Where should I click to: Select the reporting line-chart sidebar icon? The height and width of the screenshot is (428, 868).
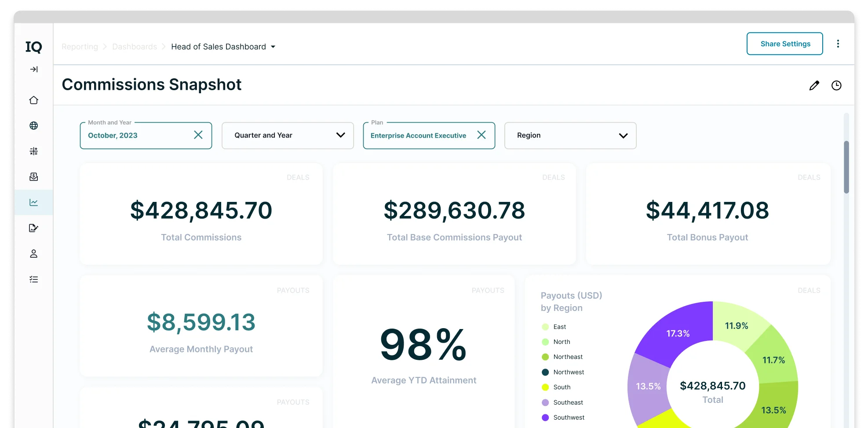[x=34, y=202]
